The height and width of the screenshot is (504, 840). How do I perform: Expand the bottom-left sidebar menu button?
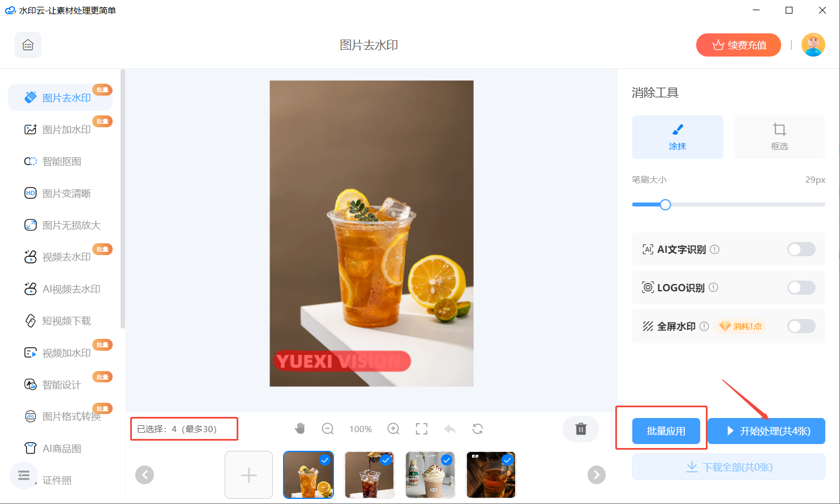tap(24, 476)
